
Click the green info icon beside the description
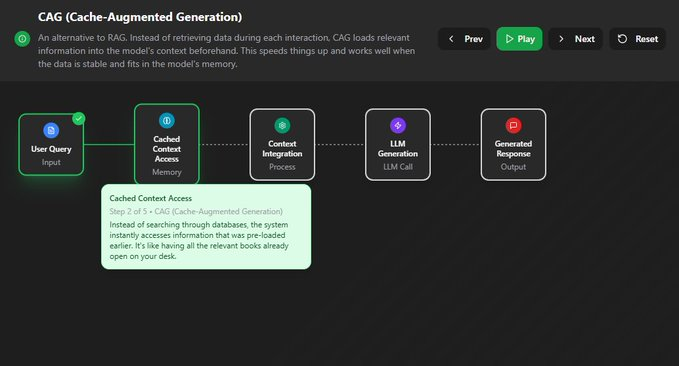click(22, 39)
